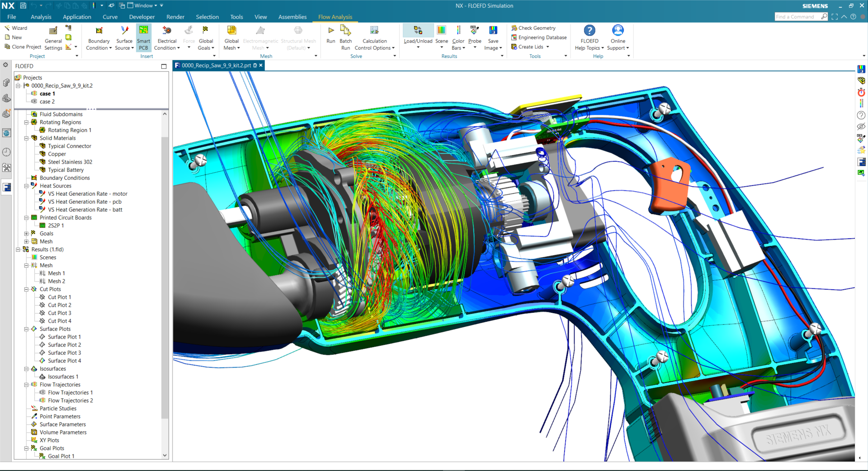Click the Online Support button
The height and width of the screenshot is (471, 868).
pyautogui.click(x=618, y=37)
